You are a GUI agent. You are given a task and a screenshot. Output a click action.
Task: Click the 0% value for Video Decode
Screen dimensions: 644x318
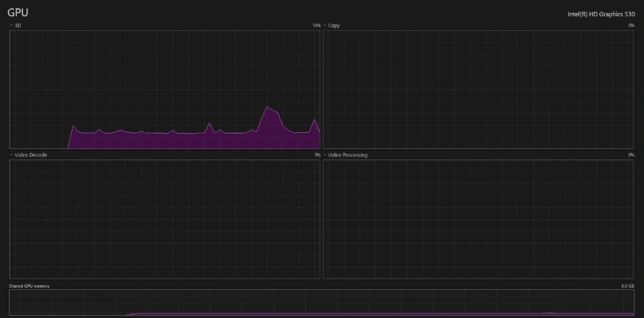click(317, 155)
